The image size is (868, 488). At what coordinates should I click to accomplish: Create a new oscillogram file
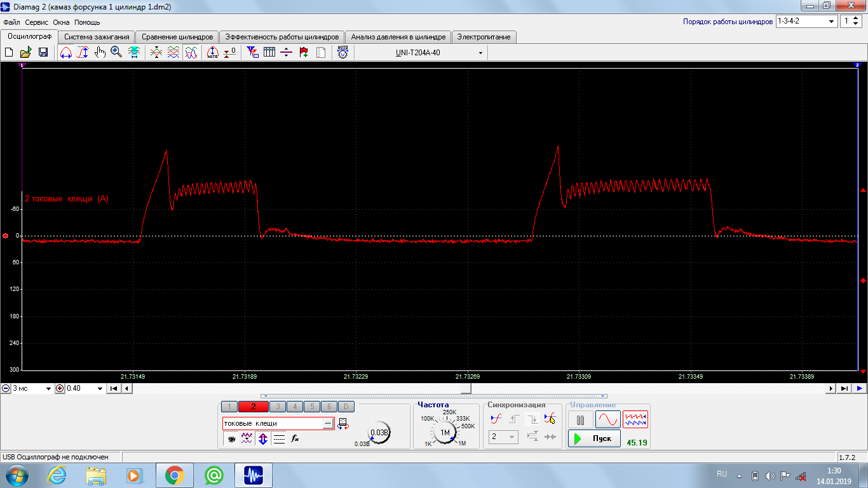click(x=9, y=53)
